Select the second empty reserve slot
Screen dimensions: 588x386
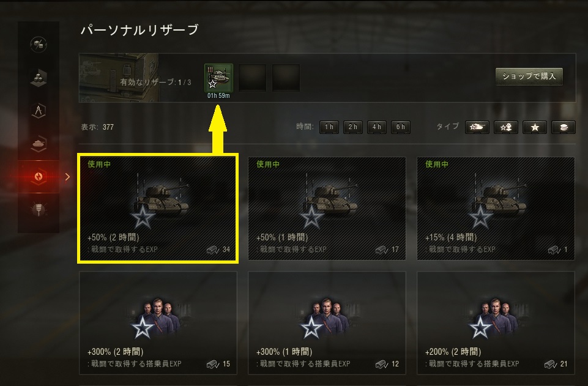[252, 78]
